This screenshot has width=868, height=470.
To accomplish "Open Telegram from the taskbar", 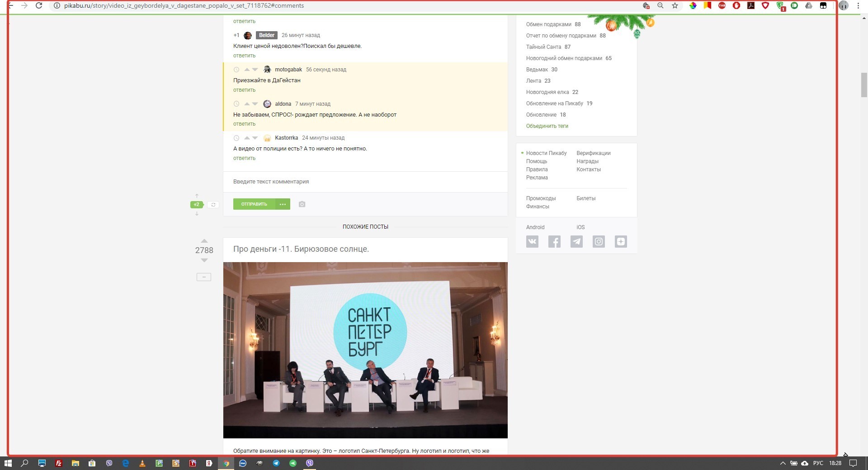I will coord(276,463).
